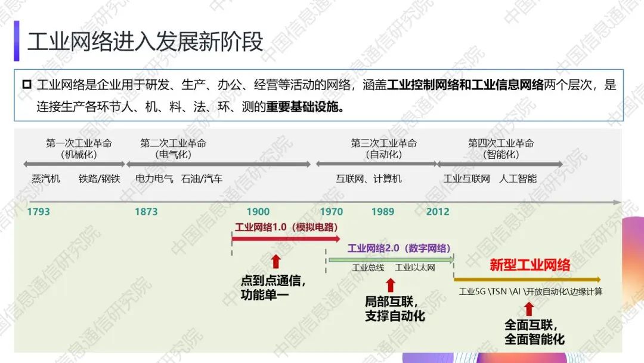Click the 1793 year marker on timeline

pyautogui.click(x=39, y=212)
